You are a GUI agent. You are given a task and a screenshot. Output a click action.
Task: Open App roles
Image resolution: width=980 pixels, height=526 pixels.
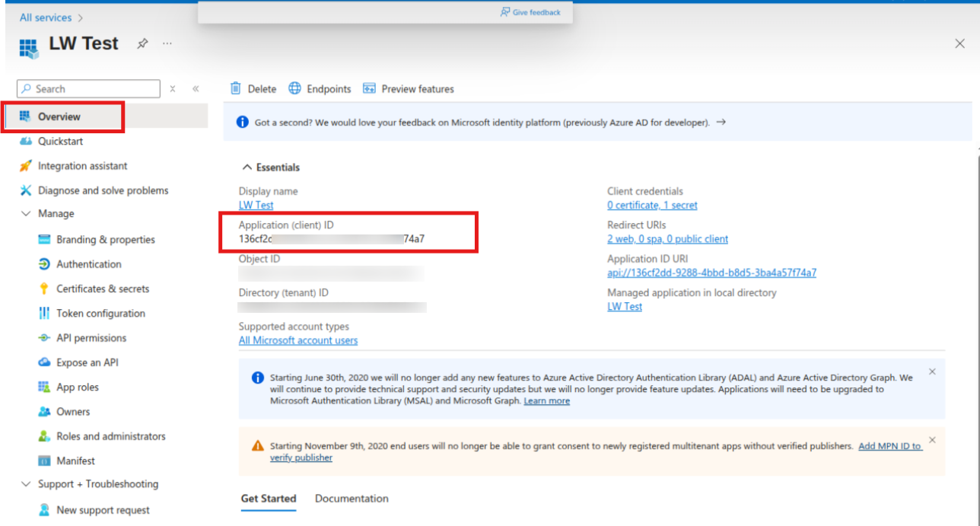click(78, 387)
